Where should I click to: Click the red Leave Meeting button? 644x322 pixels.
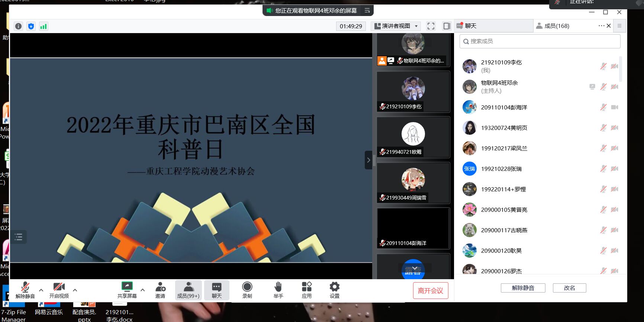[x=430, y=291]
